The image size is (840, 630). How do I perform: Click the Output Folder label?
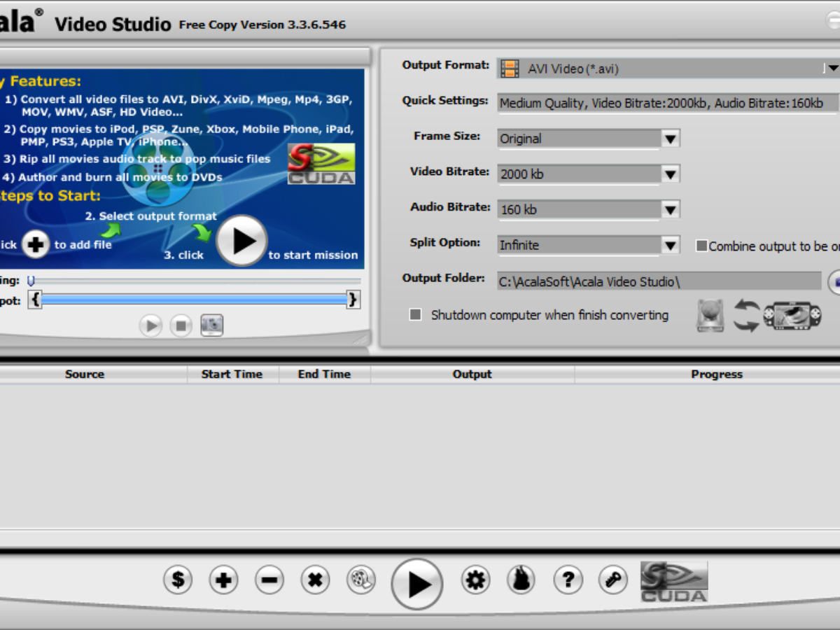tap(444, 279)
